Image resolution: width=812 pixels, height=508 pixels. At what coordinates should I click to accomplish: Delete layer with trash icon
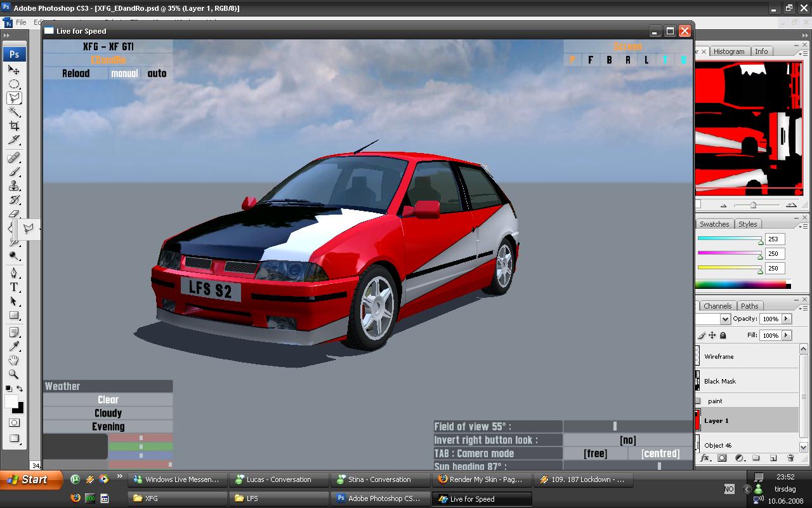(x=790, y=458)
